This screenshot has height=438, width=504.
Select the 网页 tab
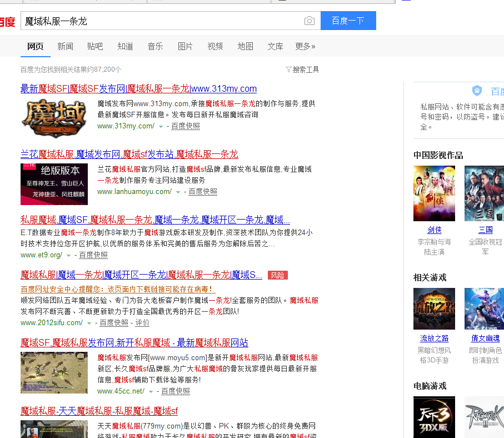36,47
